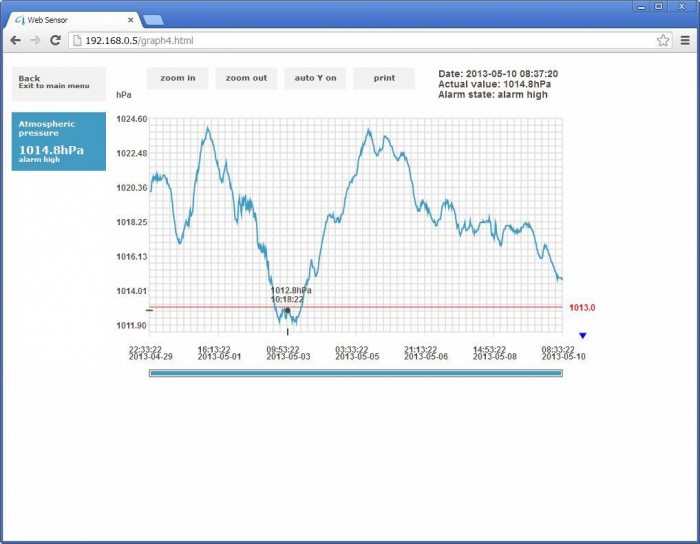Maximize the browser window

(658, 6)
